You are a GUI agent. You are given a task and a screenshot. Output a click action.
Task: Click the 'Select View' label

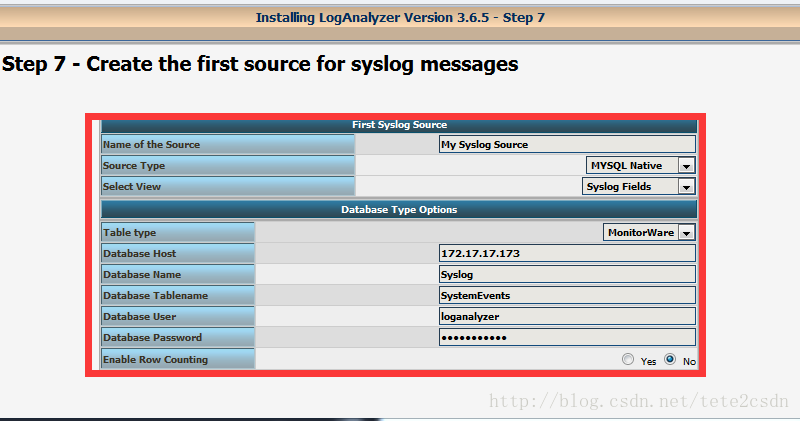pos(132,186)
